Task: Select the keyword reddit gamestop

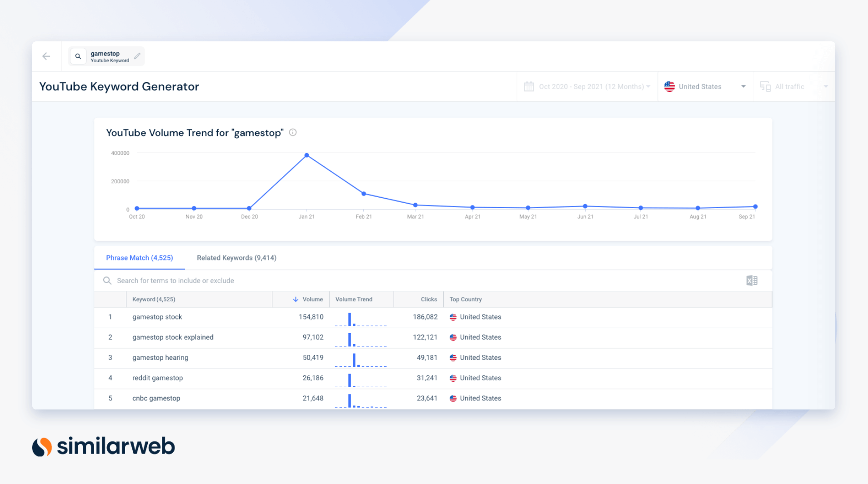Action: coord(157,378)
